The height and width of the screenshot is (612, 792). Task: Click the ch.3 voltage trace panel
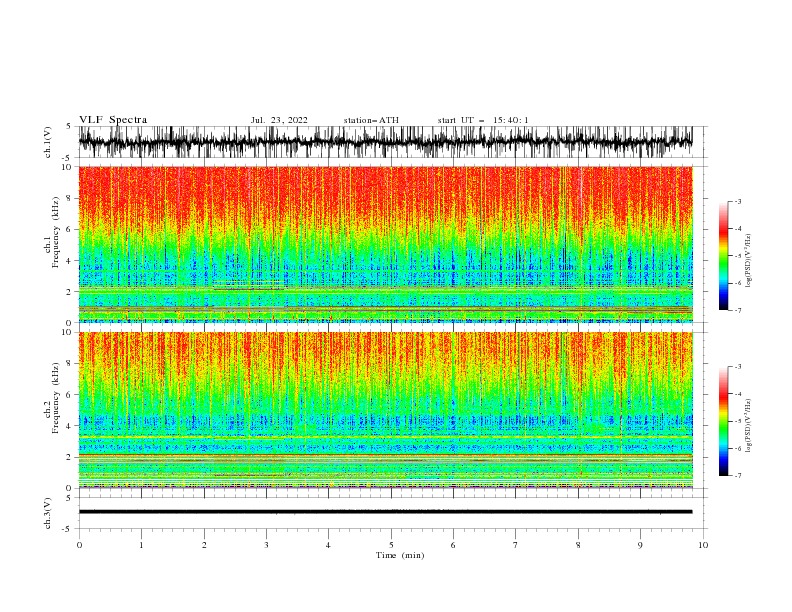(x=392, y=513)
